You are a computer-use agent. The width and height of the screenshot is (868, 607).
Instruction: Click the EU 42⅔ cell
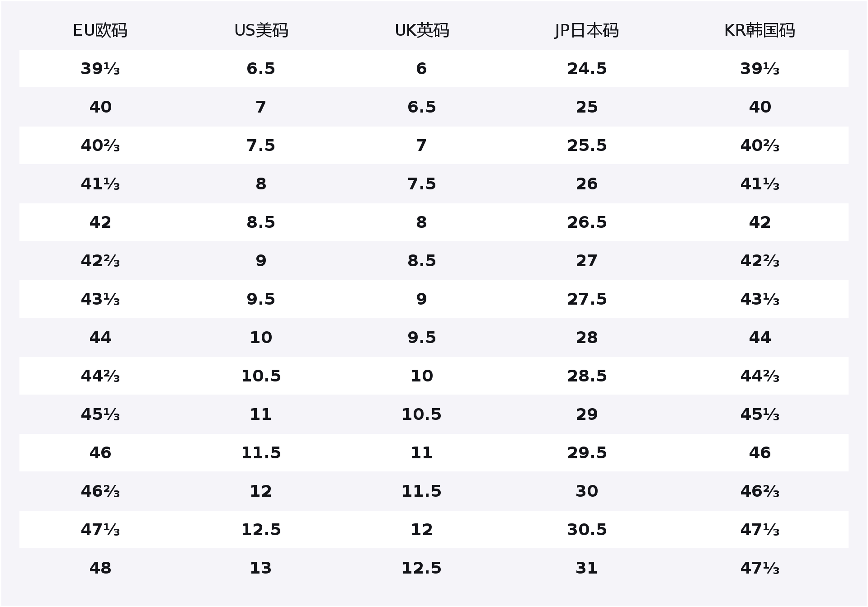100,261
